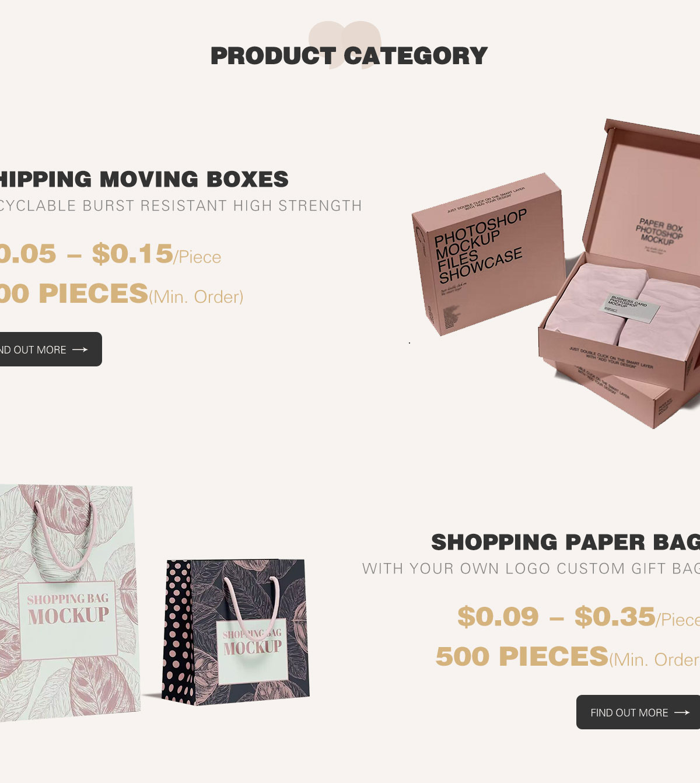Click the light floral shopping bag image
Viewport: 700px width, 783px height.
[69, 603]
